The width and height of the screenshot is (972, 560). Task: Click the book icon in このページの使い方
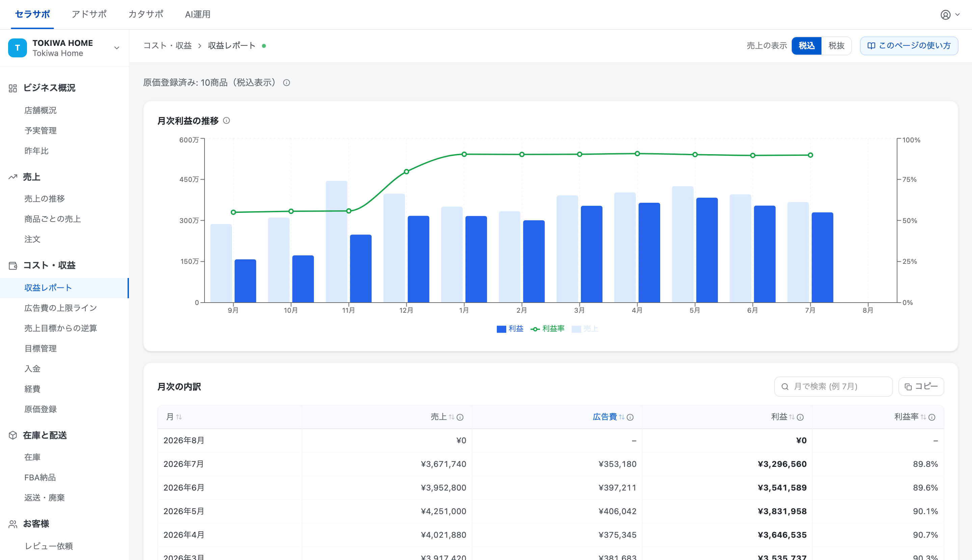(x=871, y=46)
